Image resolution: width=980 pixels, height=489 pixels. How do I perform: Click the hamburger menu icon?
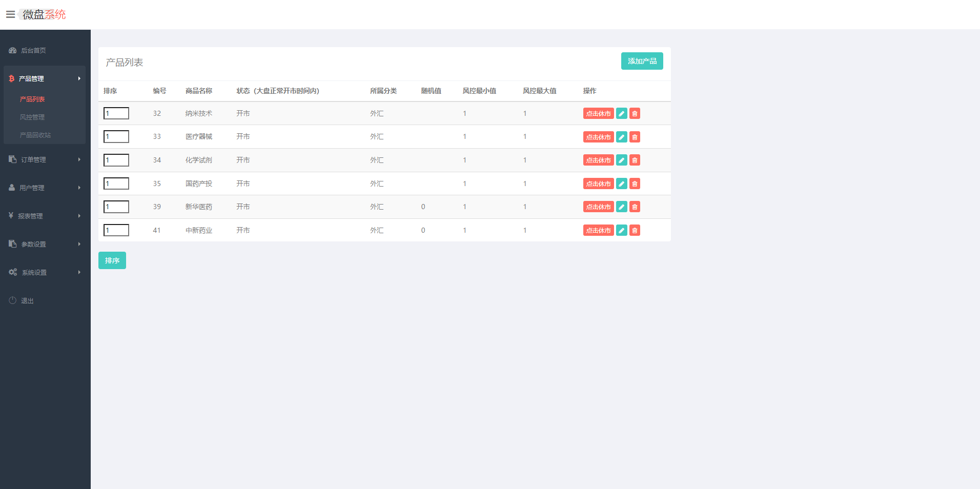10,14
